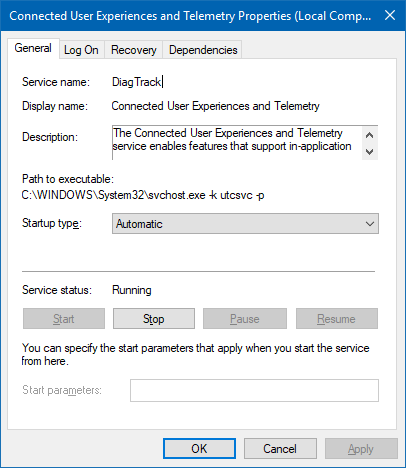Screen dimensions: 406x468
Task: Stop the running service
Action: [154, 319]
